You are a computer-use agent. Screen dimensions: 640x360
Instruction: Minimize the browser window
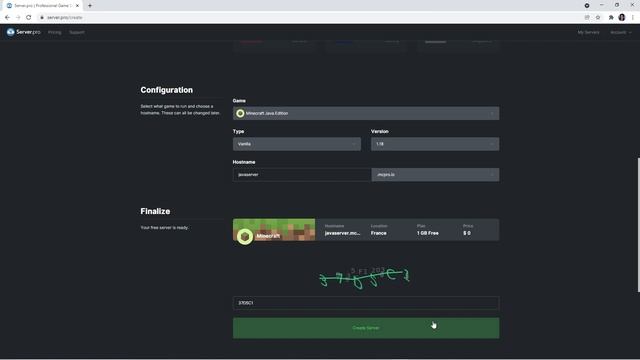click(602, 5)
